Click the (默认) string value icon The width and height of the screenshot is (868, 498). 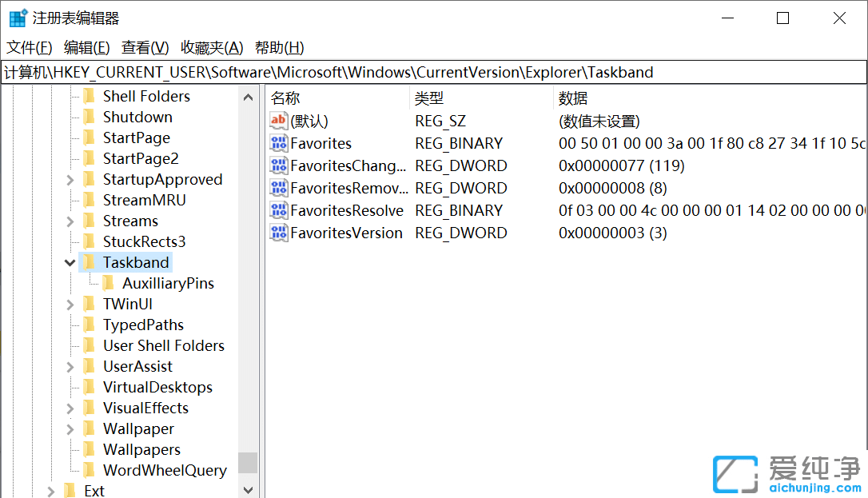click(x=277, y=121)
